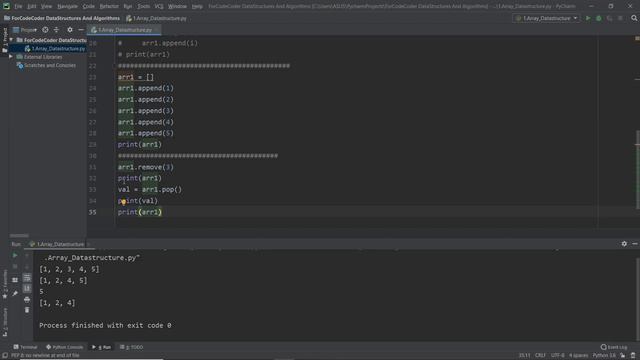Open the run configuration dropdown
This screenshot has height=360, width=640.
pos(546,18)
